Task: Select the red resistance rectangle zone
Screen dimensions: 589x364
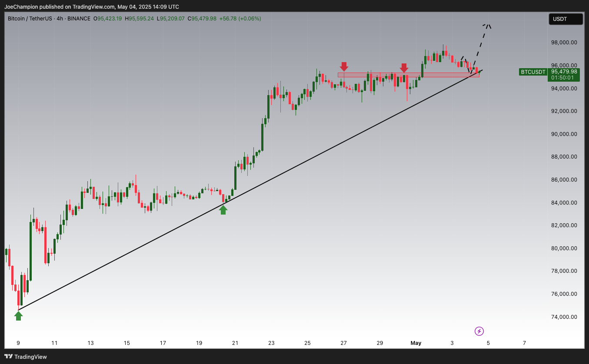Action: point(409,75)
